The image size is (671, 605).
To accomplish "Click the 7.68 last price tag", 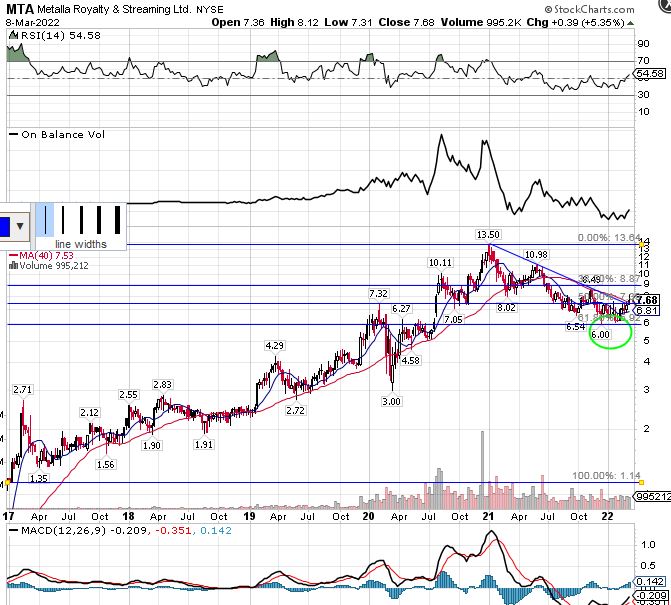I will click(647, 300).
